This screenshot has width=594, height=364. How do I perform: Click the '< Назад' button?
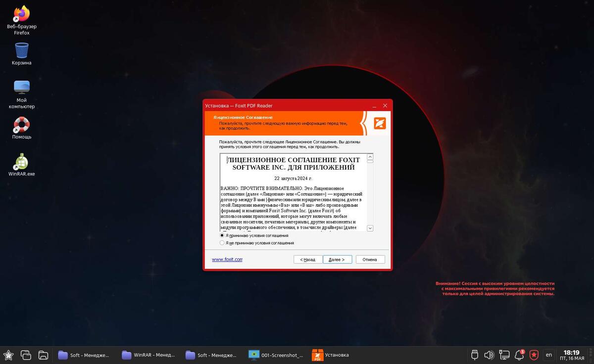click(308, 259)
